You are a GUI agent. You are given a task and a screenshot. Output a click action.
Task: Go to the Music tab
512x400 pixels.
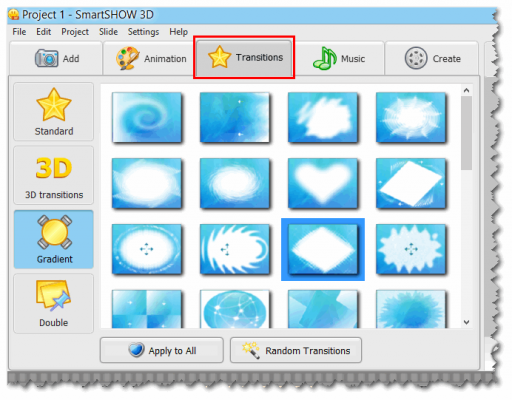pyautogui.click(x=339, y=59)
